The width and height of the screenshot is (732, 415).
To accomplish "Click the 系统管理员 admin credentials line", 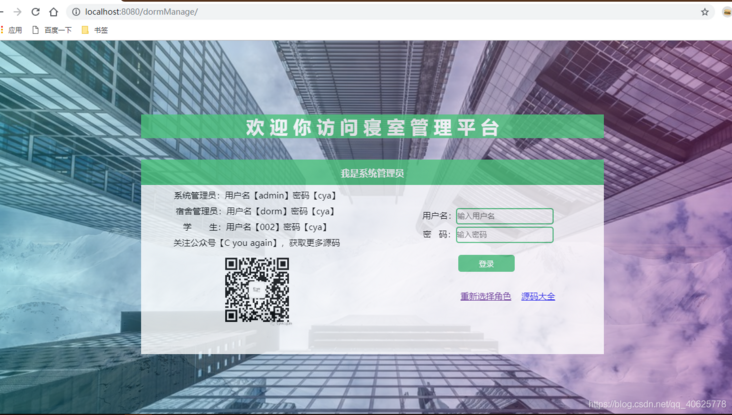I will tap(255, 196).
